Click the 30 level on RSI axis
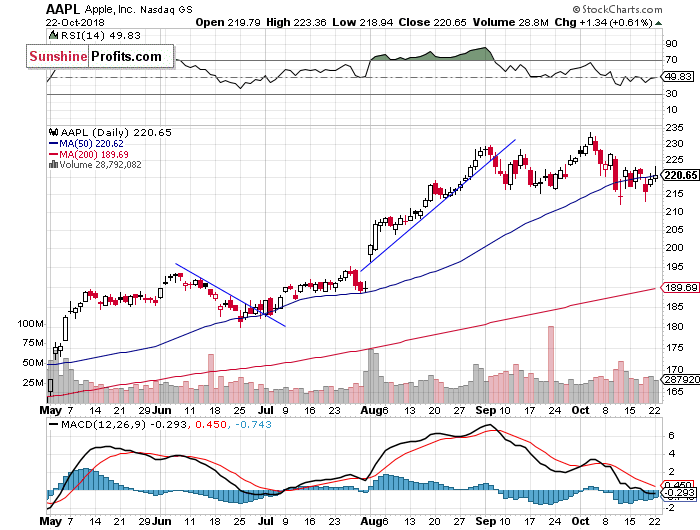The image size is (700, 530). click(671, 93)
